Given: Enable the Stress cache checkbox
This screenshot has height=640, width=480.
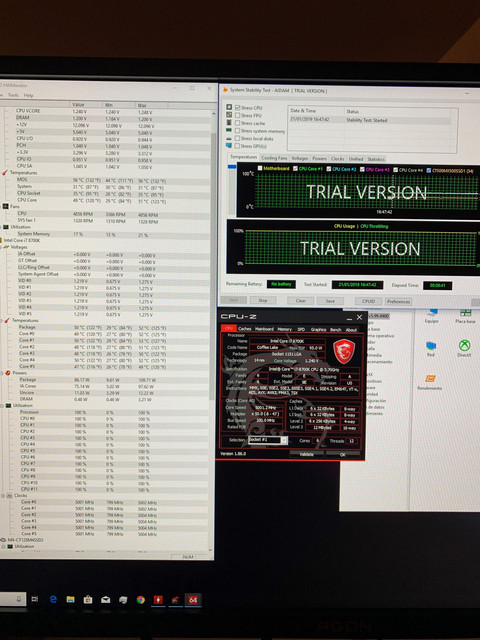Looking at the screenshot, I should pos(238,123).
